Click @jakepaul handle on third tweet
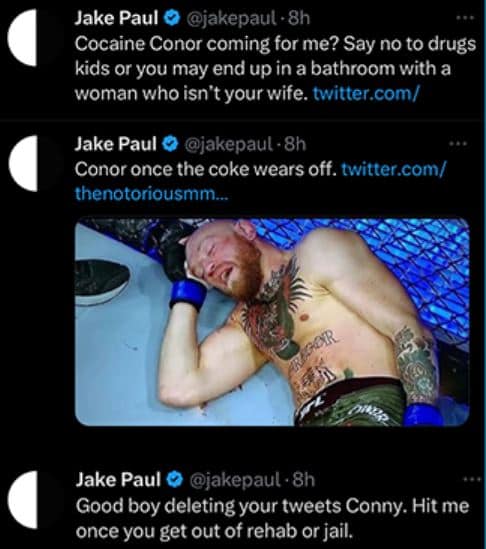 pyautogui.click(x=234, y=480)
